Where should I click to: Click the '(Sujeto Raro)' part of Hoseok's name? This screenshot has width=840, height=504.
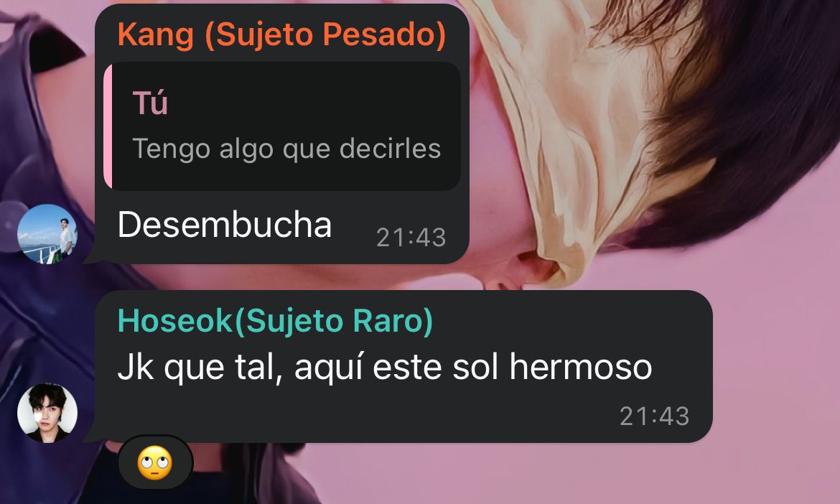tap(334, 322)
